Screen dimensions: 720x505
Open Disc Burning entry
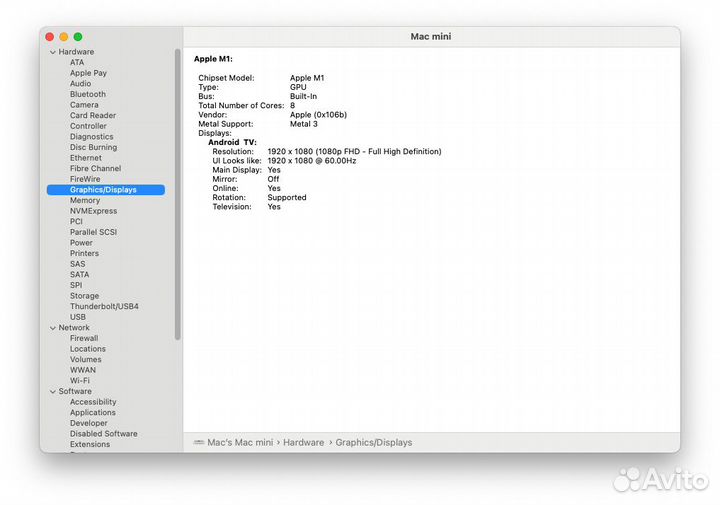(93, 147)
